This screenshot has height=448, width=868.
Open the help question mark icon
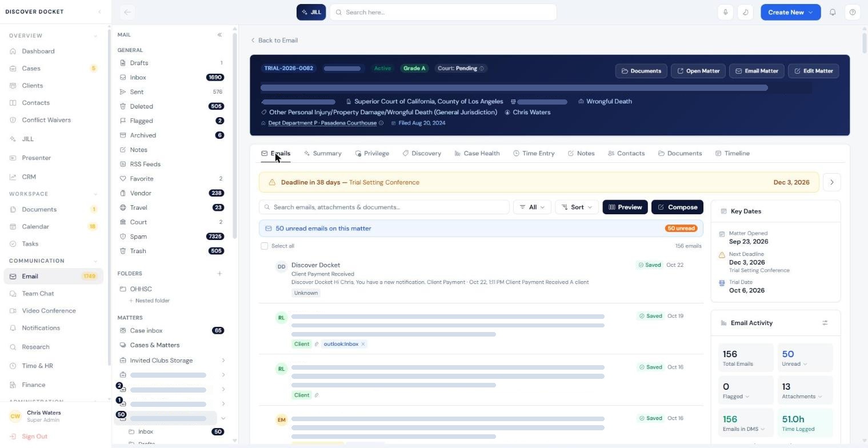pyautogui.click(x=853, y=12)
